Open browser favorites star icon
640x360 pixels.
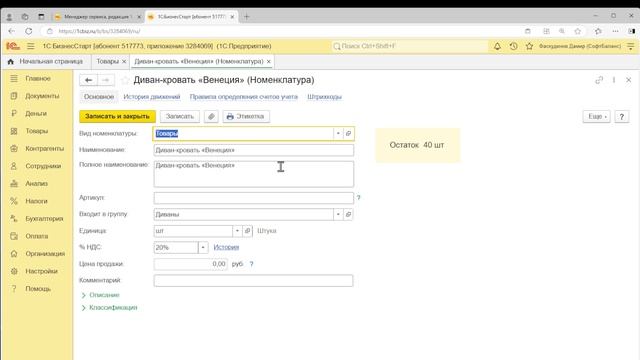pyautogui.click(x=578, y=31)
